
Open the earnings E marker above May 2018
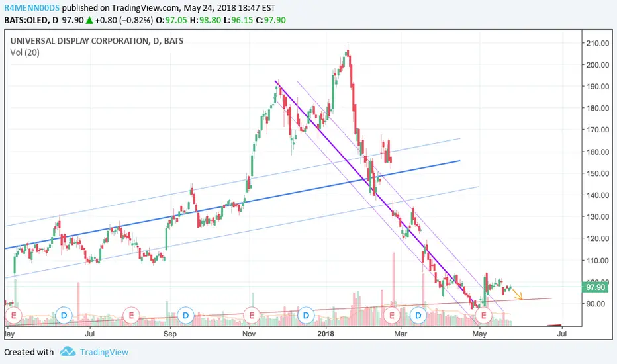coord(484,316)
